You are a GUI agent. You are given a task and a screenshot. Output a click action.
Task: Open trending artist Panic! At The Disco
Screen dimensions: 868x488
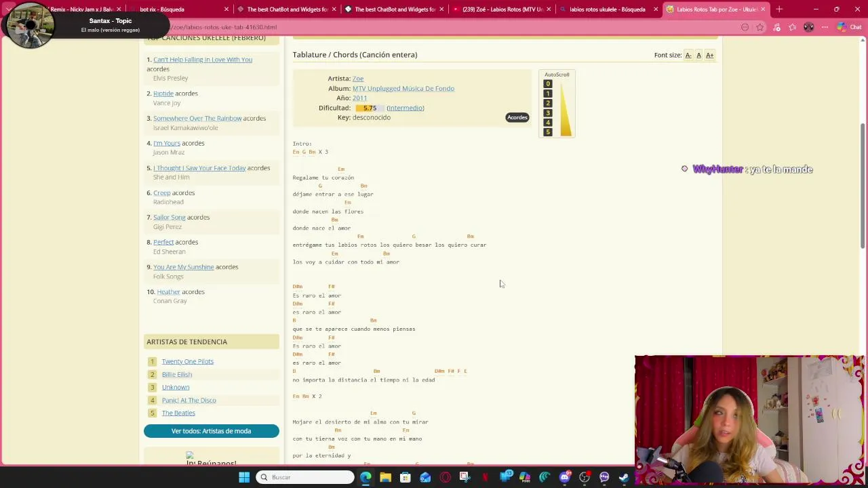[189, 400]
